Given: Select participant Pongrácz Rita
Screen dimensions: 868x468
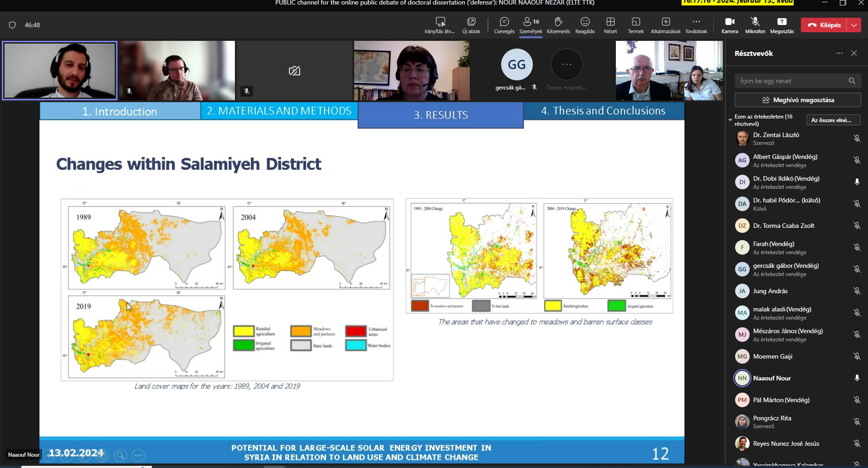Looking at the screenshot, I should pyautogui.click(x=798, y=422).
